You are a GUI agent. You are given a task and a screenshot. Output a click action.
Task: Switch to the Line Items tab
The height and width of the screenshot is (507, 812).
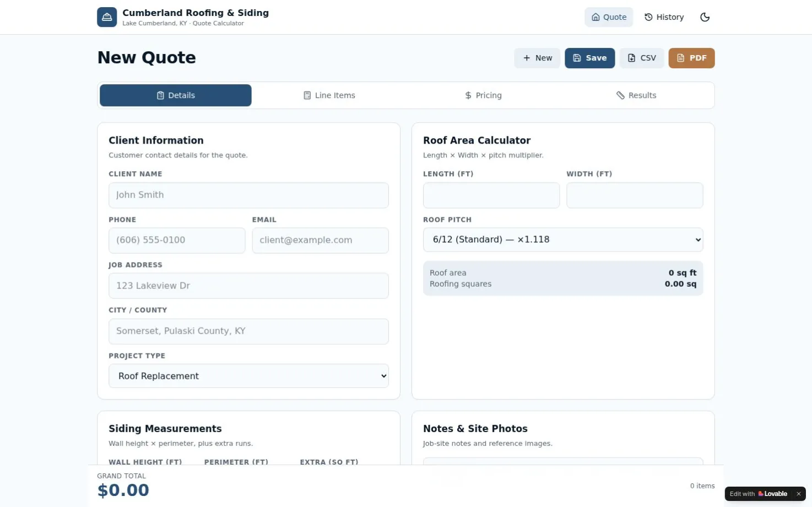click(329, 95)
